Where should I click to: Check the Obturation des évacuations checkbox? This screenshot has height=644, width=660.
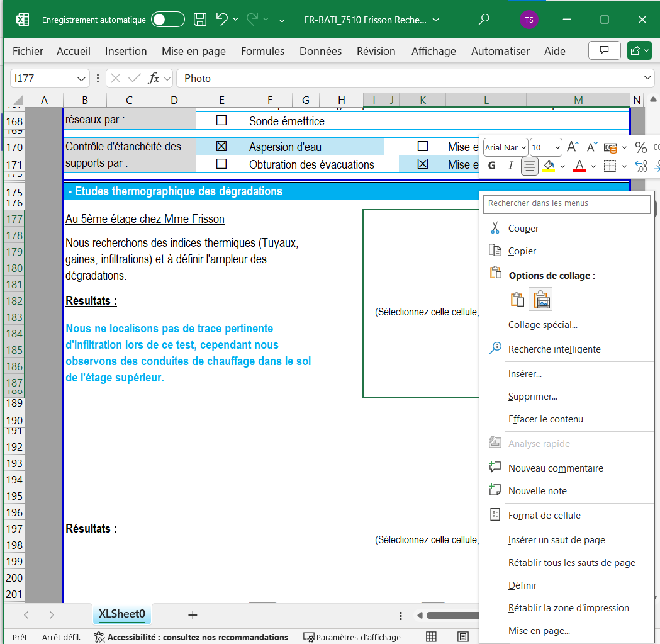(x=221, y=164)
